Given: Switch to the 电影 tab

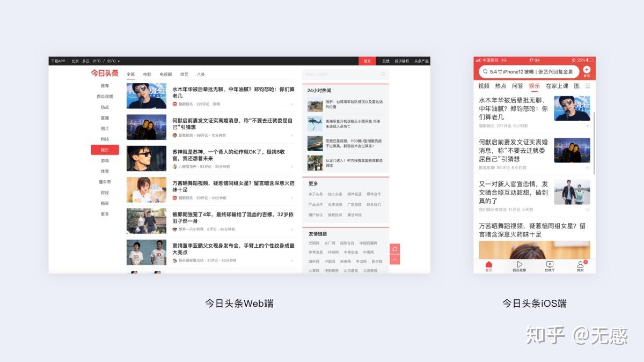Looking at the screenshot, I should pos(147,75).
